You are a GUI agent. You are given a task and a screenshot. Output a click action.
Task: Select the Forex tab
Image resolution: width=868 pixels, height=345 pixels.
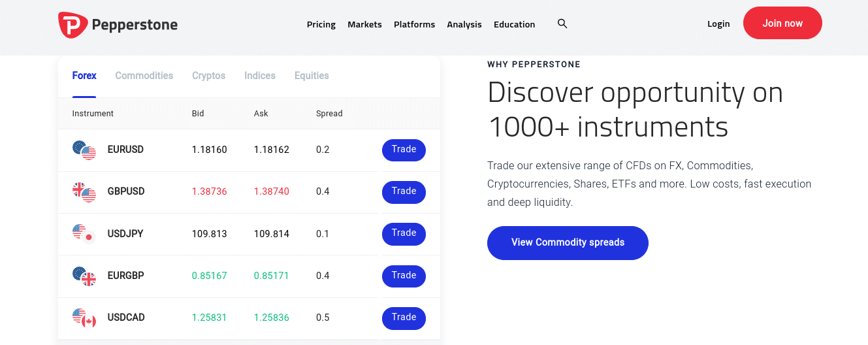point(84,76)
